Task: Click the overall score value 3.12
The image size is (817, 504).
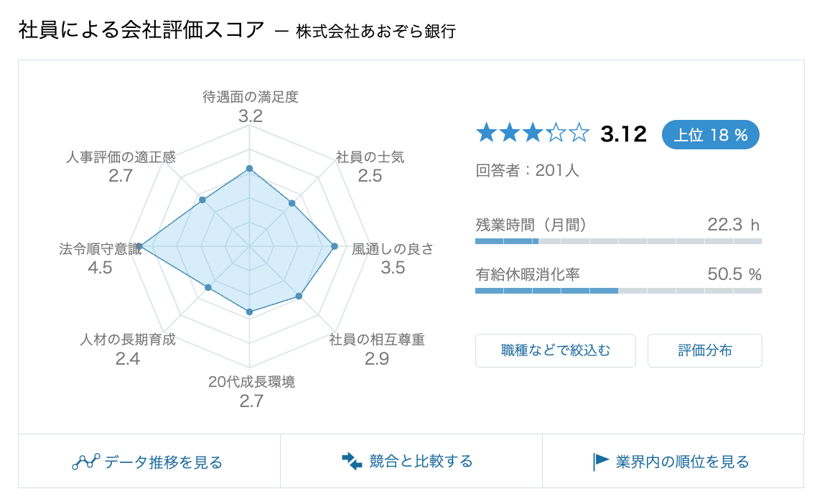Action: [622, 134]
